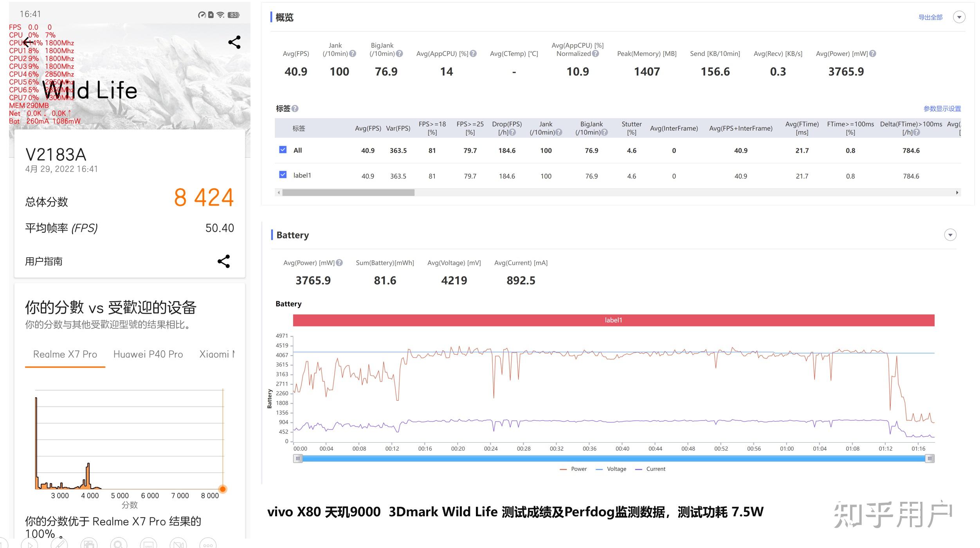
Task: Switch to Huawei P40 Pro tab
Action: click(148, 354)
